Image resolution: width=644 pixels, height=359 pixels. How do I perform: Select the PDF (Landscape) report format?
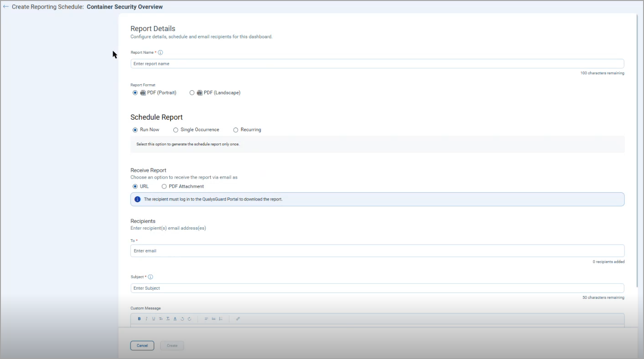192,92
